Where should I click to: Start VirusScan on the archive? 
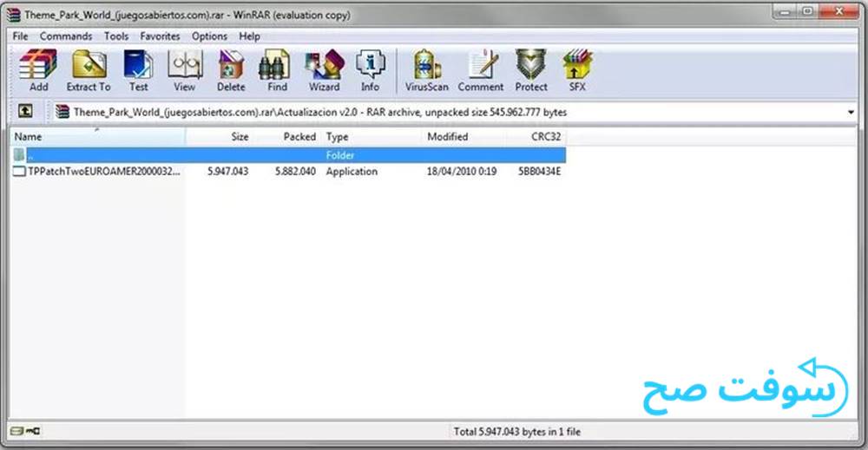(426, 70)
